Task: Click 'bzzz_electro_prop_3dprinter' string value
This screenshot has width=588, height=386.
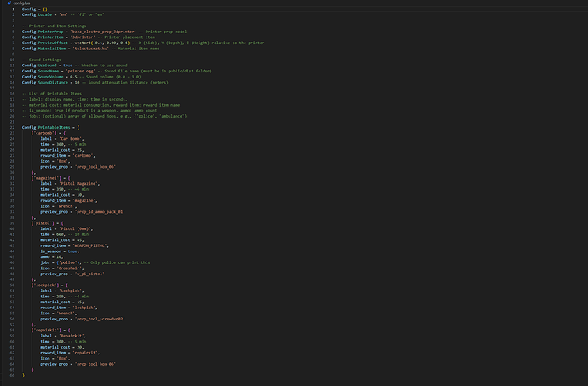Action: (103, 32)
